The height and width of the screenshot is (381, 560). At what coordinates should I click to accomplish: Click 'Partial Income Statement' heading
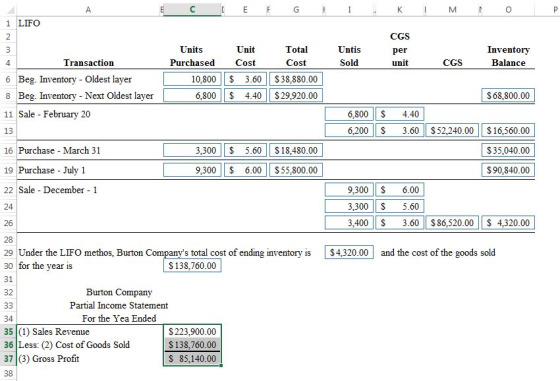click(119, 306)
